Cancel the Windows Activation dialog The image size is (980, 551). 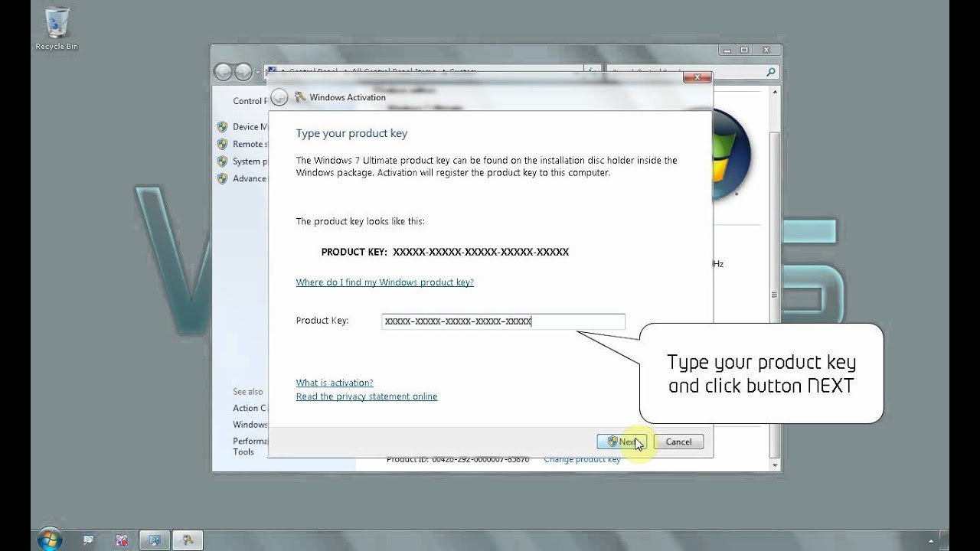point(678,442)
